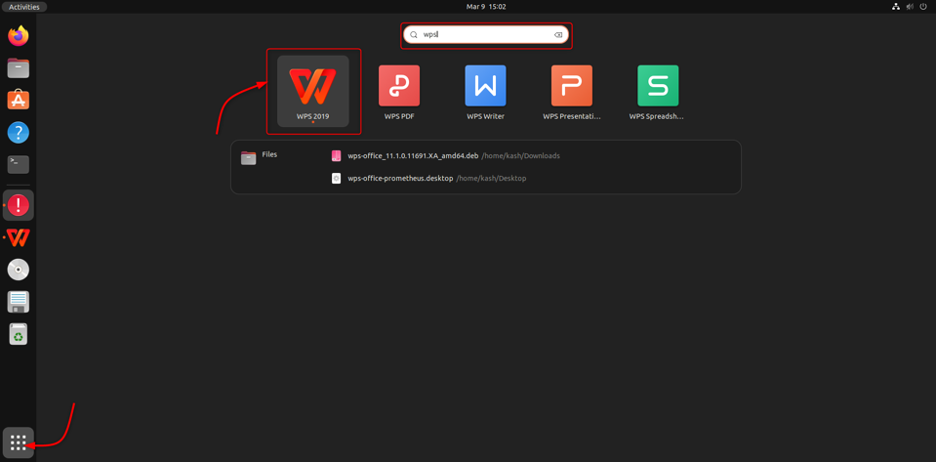Launch WPS 2019 from search results
936x462 pixels.
[x=313, y=91]
